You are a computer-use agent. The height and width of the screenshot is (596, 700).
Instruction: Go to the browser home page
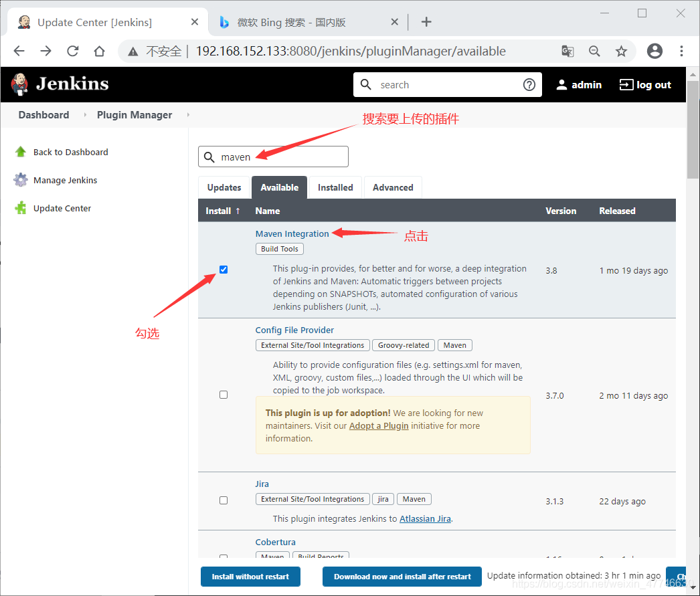point(100,51)
